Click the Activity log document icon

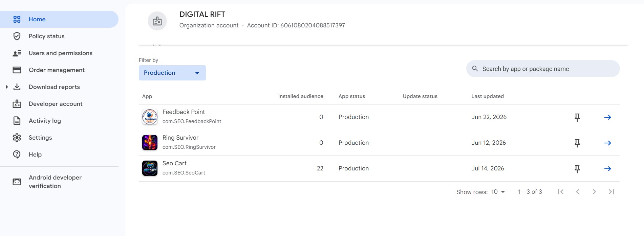[17, 121]
